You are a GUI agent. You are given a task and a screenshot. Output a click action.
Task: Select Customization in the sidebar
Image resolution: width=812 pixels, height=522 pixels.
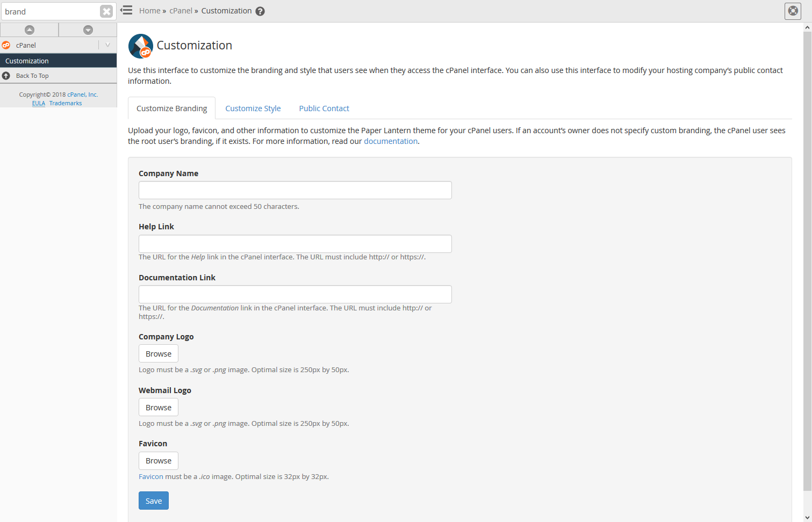pos(27,61)
